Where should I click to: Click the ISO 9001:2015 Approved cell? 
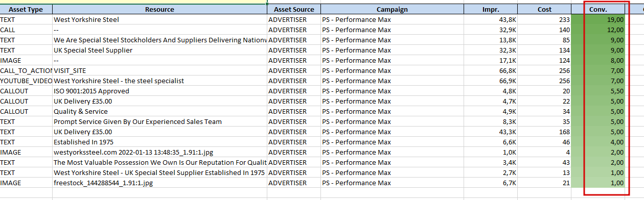[x=159, y=91]
